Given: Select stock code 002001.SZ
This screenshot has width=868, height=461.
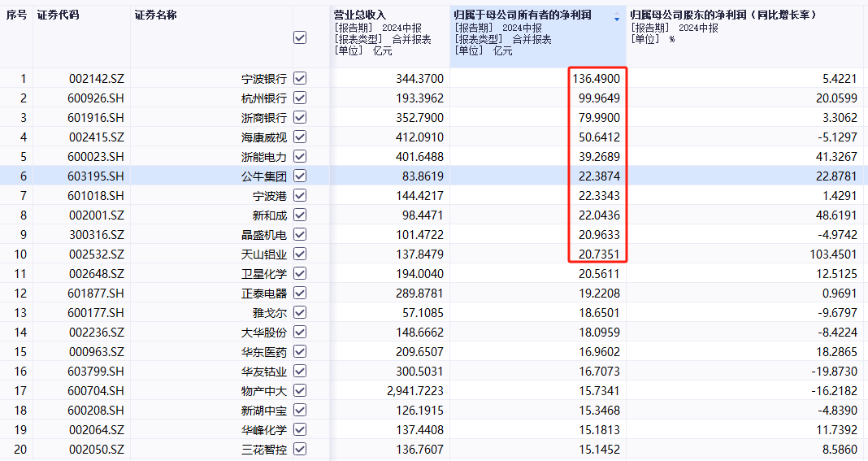Looking at the screenshot, I should pos(97,215).
